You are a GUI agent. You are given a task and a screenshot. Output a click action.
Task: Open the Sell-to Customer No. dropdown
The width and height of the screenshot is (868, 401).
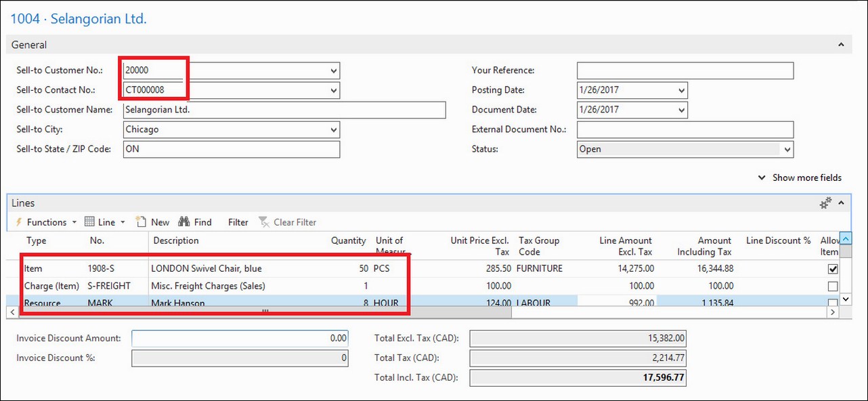tap(333, 70)
